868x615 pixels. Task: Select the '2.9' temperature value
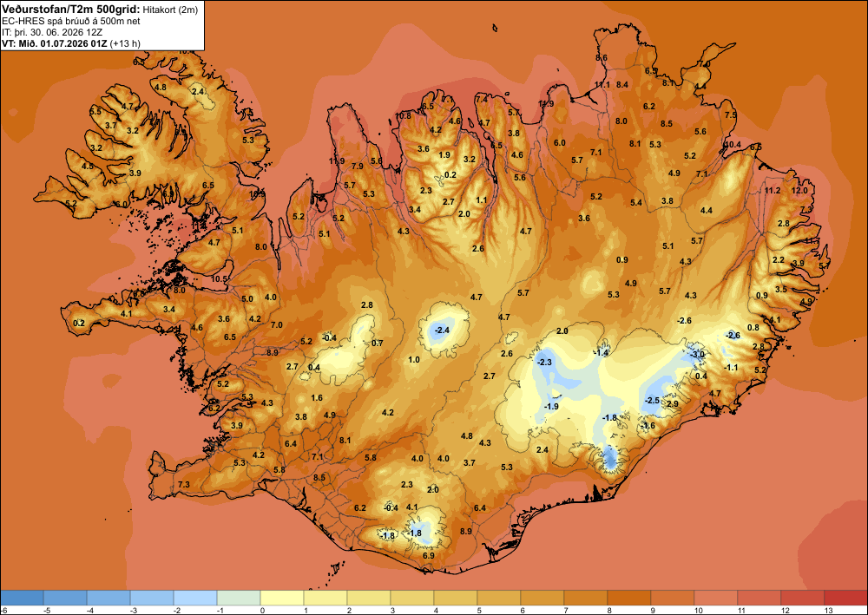673,403
